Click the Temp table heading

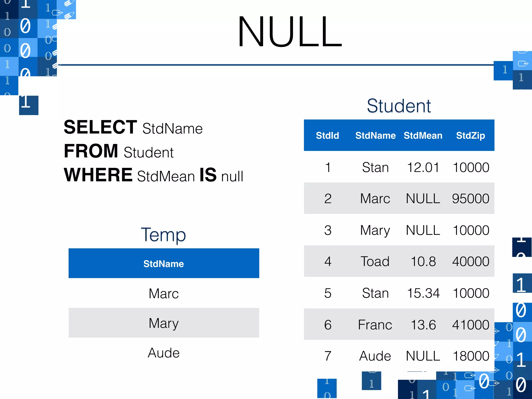tap(163, 235)
